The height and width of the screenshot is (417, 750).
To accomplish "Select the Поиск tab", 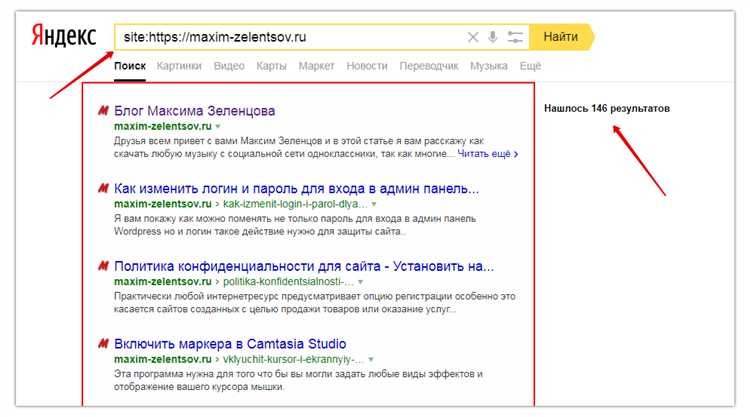I will pyautogui.click(x=130, y=66).
